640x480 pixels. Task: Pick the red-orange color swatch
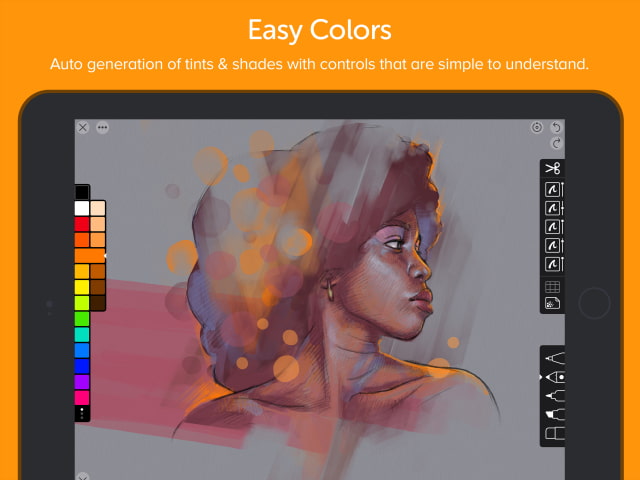tap(82, 240)
